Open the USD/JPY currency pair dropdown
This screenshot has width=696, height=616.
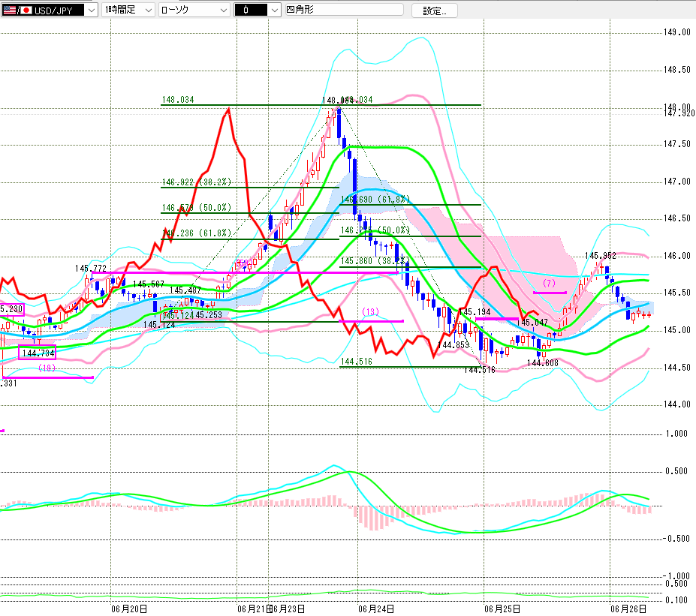[x=49, y=10]
